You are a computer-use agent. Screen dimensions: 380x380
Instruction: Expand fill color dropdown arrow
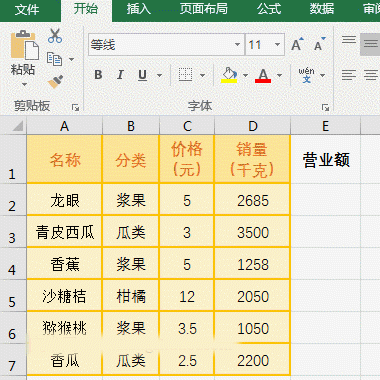click(x=246, y=75)
